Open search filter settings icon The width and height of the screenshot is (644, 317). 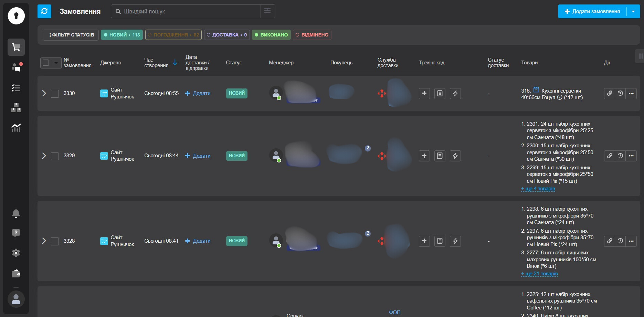(x=267, y=11)
